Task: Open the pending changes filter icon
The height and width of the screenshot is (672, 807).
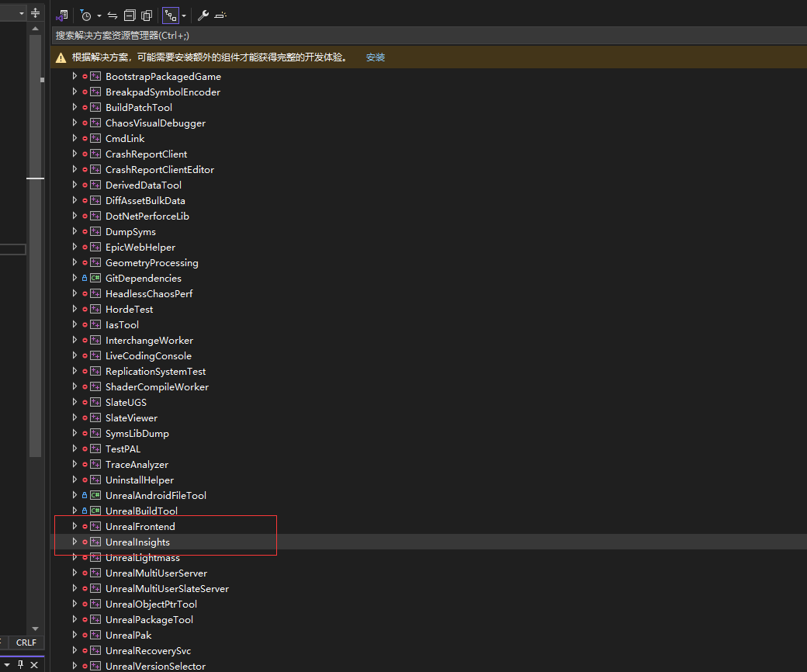Action: (86, 16)
